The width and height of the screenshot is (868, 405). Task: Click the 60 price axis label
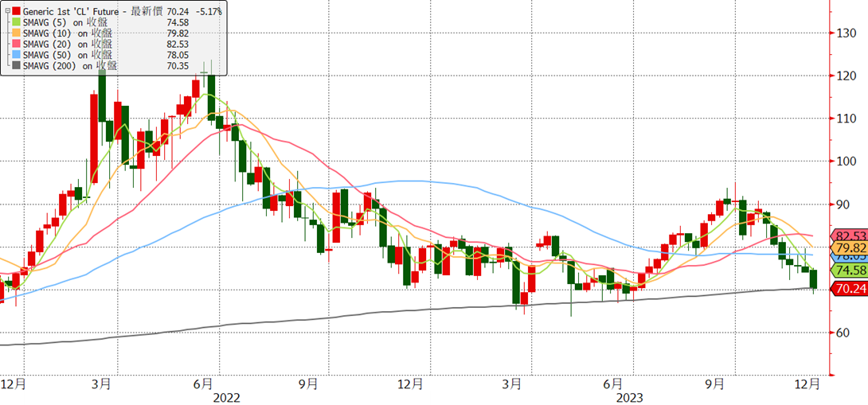[842, 333]
